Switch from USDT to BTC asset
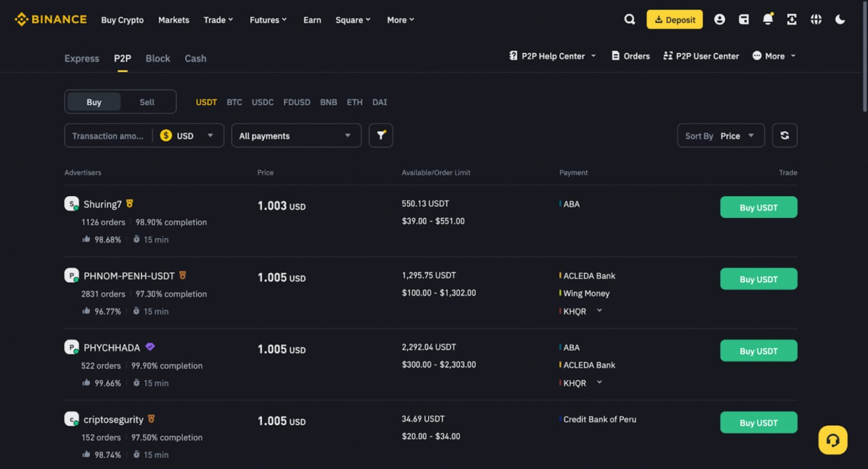 (x=234, y=102)
